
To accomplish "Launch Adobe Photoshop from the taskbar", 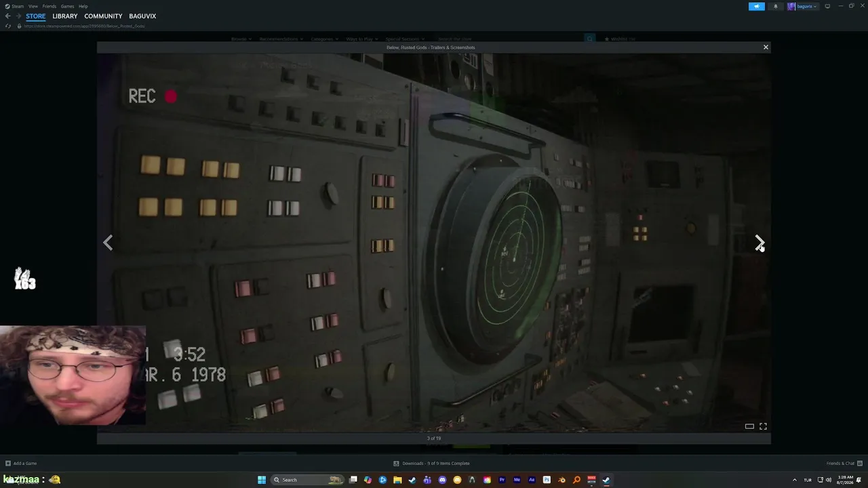I will (547, 480).
